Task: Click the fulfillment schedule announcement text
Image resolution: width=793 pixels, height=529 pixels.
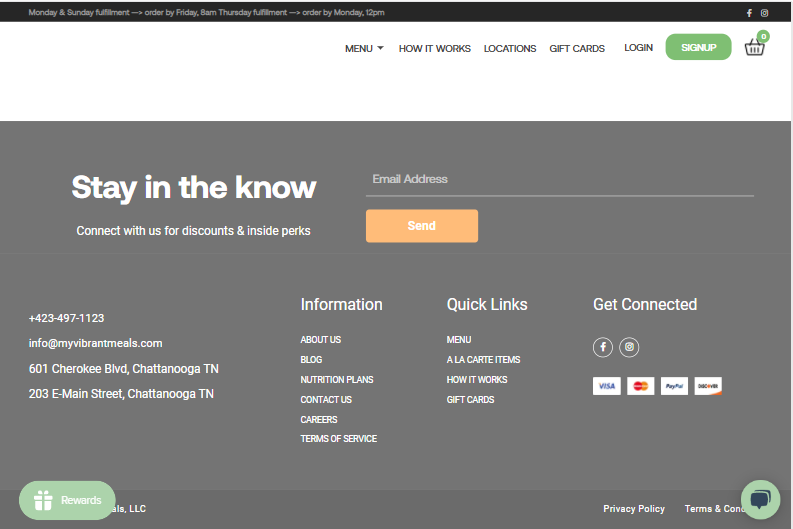Action: [x=206, y=13]
